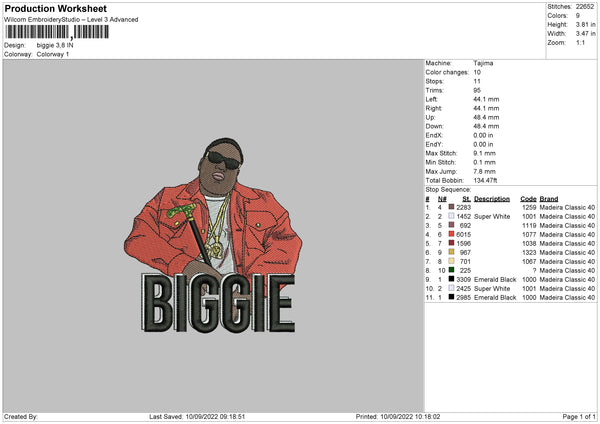Click the Production Worksheet title
Screen dimensions: 600x424
click(55, 8)
